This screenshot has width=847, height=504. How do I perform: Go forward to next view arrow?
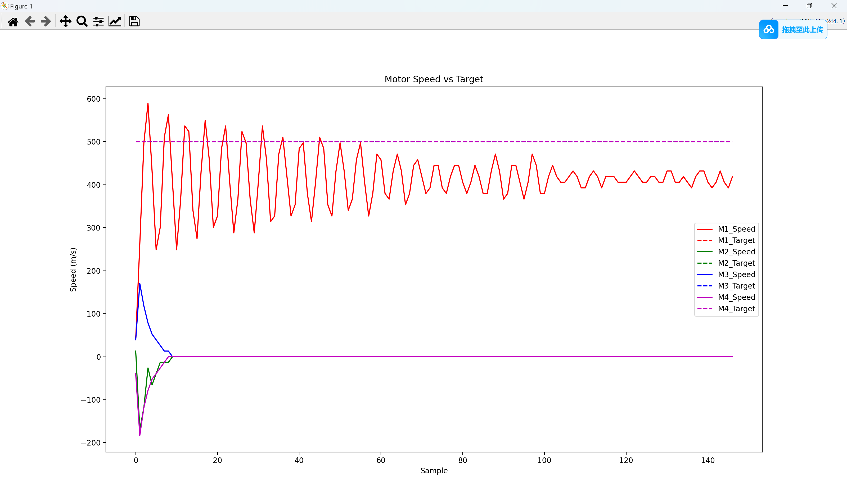pyautogui.click(x=46, y=22)
